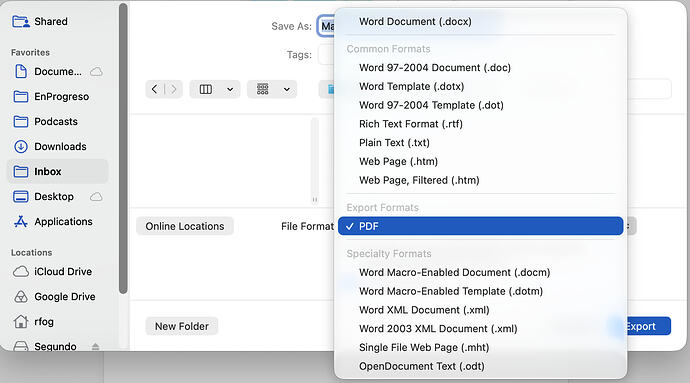The height and width of the screenshot is (383, 690).
Task: Open the icon grouping grid button
Action: (263, 89)
